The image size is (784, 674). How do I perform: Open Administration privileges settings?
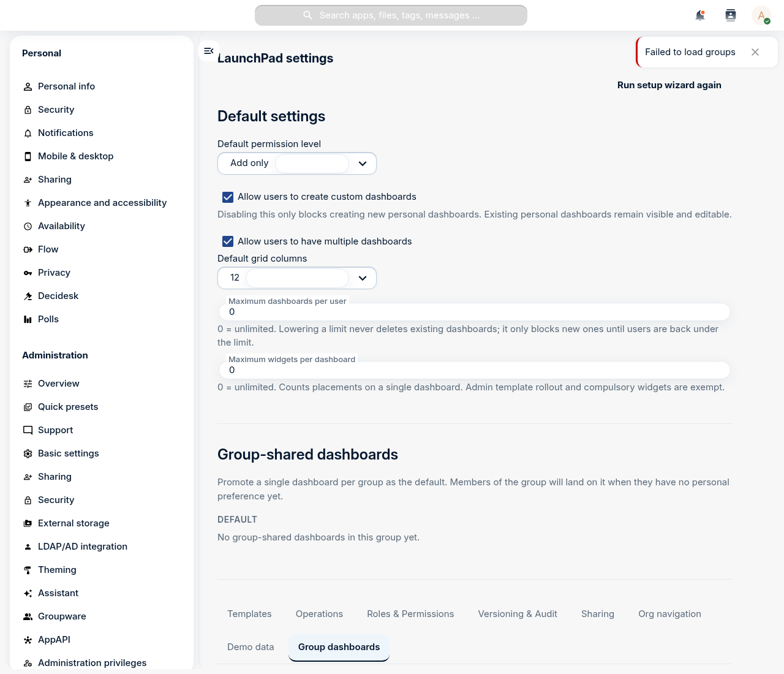92,663
